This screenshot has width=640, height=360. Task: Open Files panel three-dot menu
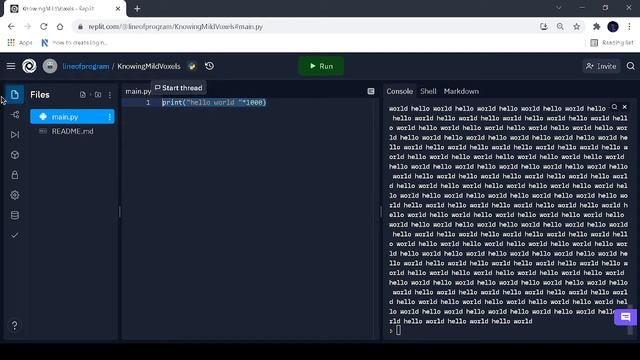pyautogui.click(x=110, y=95)
